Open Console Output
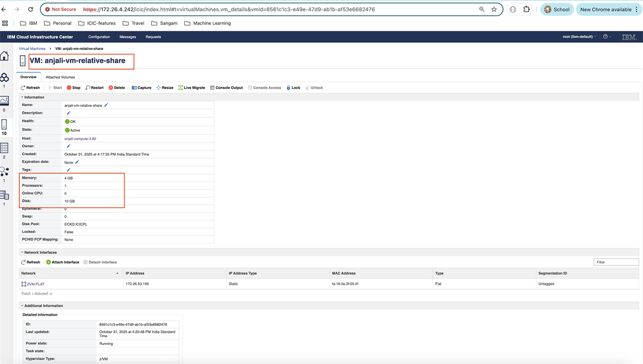 point(226,88)
